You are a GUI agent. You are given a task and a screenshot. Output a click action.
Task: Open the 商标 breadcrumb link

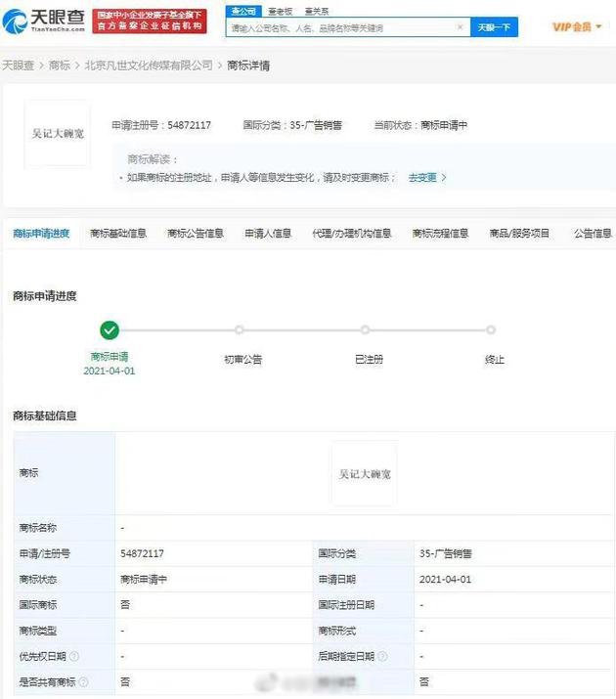[60, 66]
